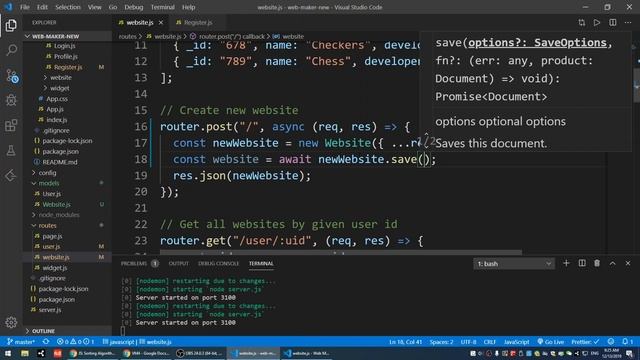
Task: Open the Search view in activity bar
Action: pos(11,50)
